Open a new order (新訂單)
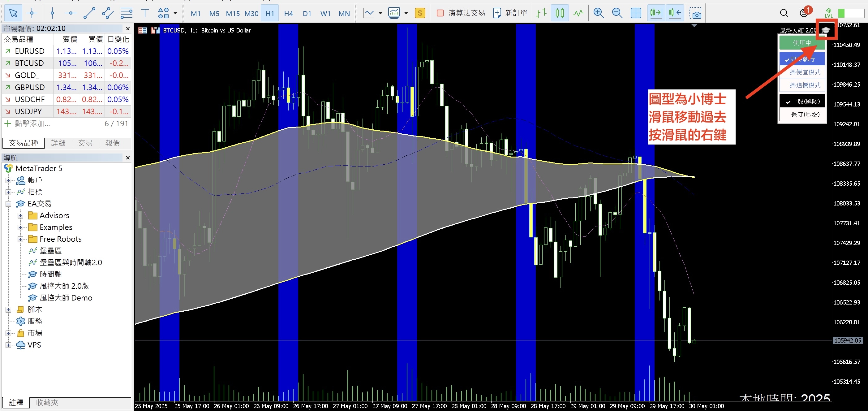 click(x=510, y=13)
